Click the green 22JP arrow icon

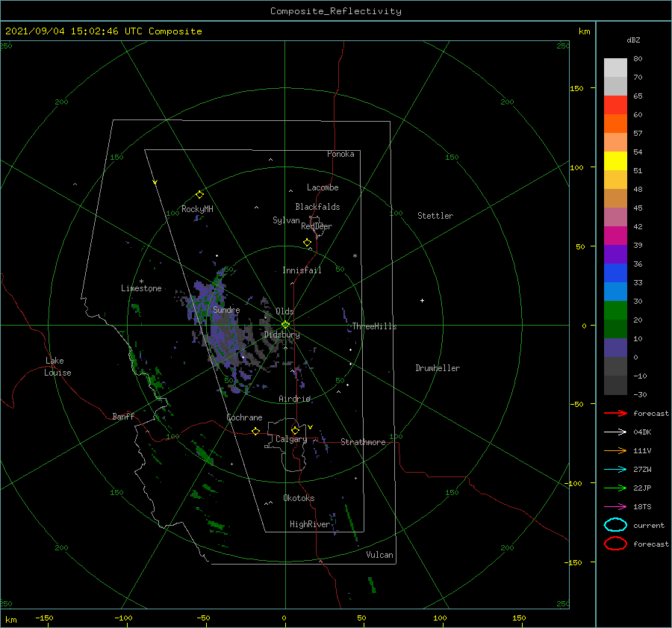tap(615, 488)
